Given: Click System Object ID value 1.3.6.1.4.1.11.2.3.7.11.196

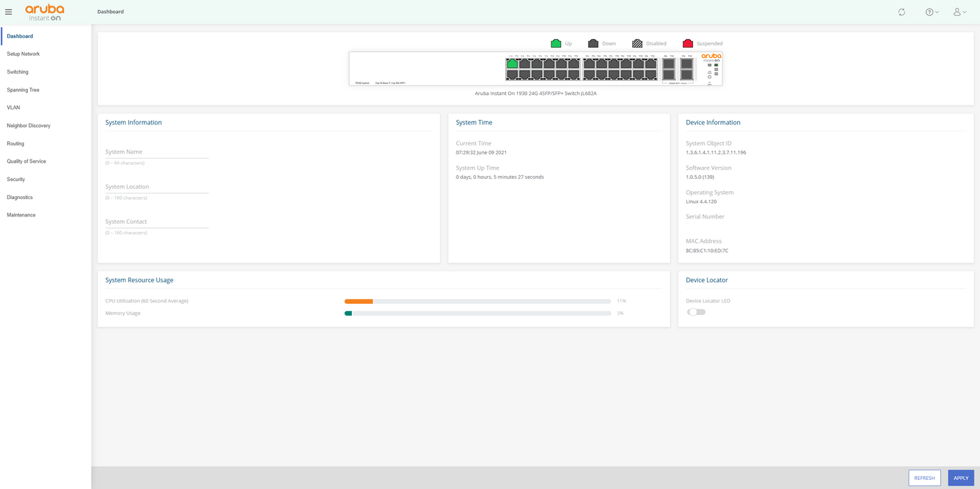Looking at the screenshot, I should 716,152.
